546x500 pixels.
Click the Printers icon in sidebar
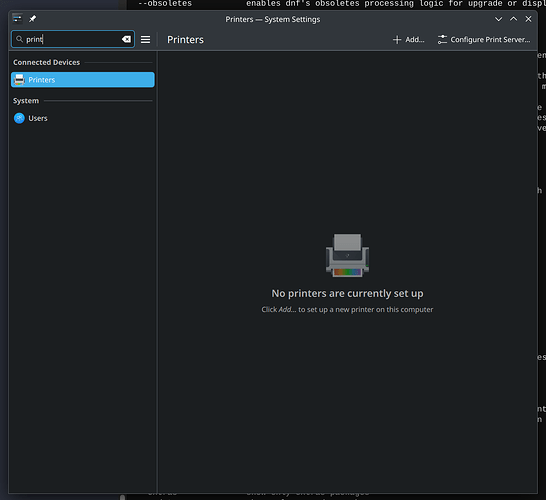[20, 80]
